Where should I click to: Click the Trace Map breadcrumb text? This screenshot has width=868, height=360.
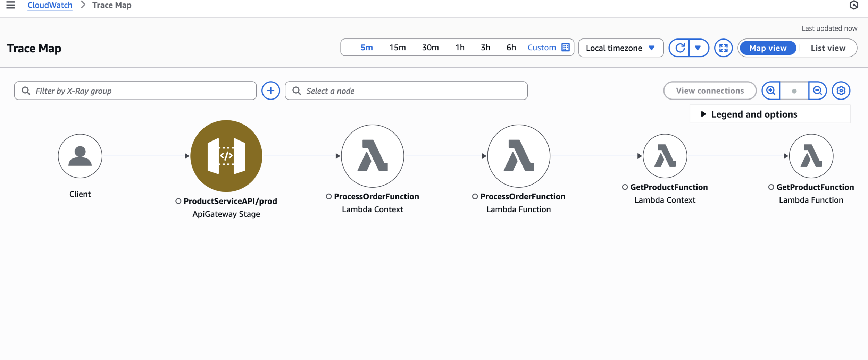point(112,5)
